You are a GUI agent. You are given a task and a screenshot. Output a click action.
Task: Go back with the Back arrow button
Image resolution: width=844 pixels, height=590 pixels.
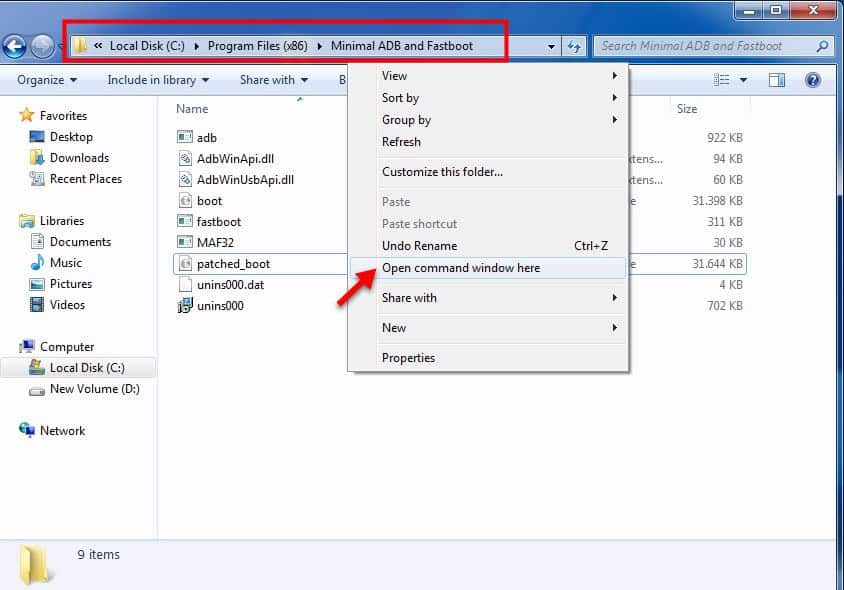pyautogui.click(x=15, y=46)
